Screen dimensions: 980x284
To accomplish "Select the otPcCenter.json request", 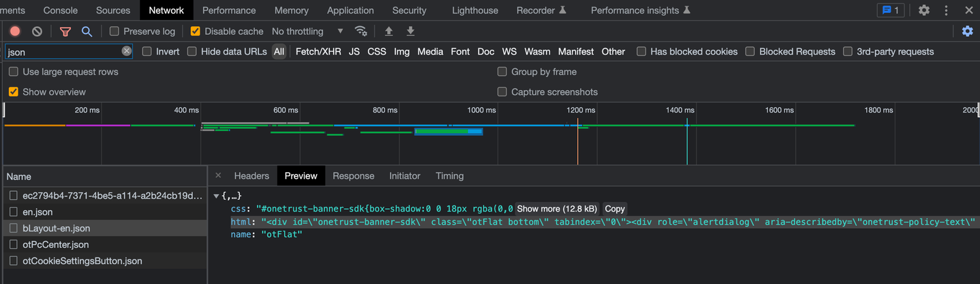I will (56, 244).
